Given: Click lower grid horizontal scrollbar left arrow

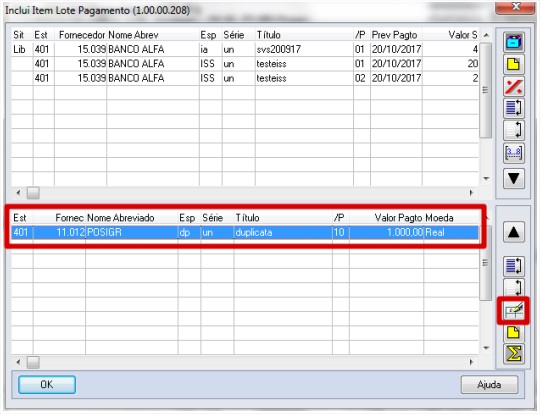Looking at the screenshot, I should 18,362.
